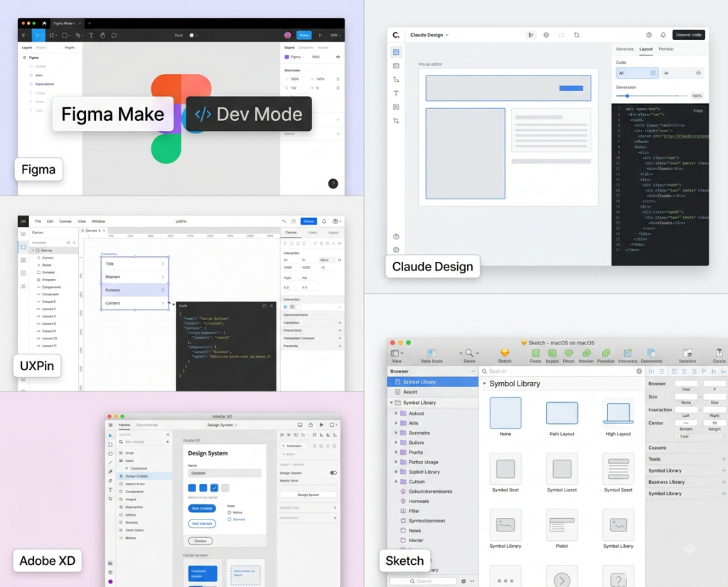This screenshot has height=587, width=728.
Task: Click the top Search field in Sketch
Action: click(562, 371)
